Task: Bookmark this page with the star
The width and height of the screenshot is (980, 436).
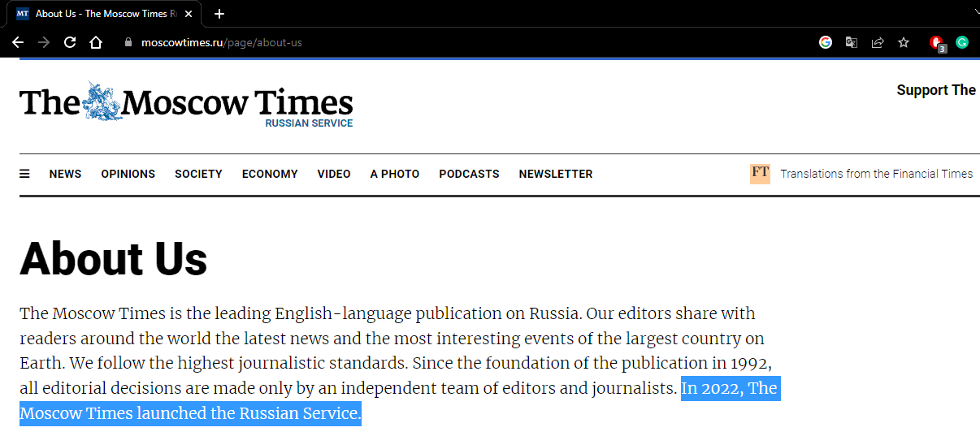Action: pyautogui.click(x=904, y=42)
